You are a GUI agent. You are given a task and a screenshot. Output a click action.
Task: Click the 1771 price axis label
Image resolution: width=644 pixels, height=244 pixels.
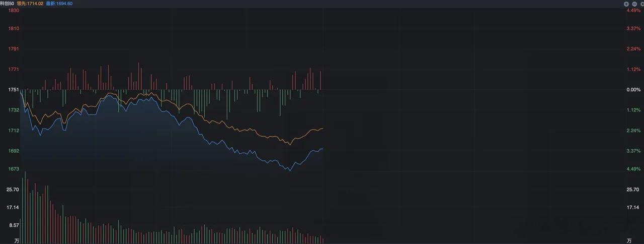point(14,70)
